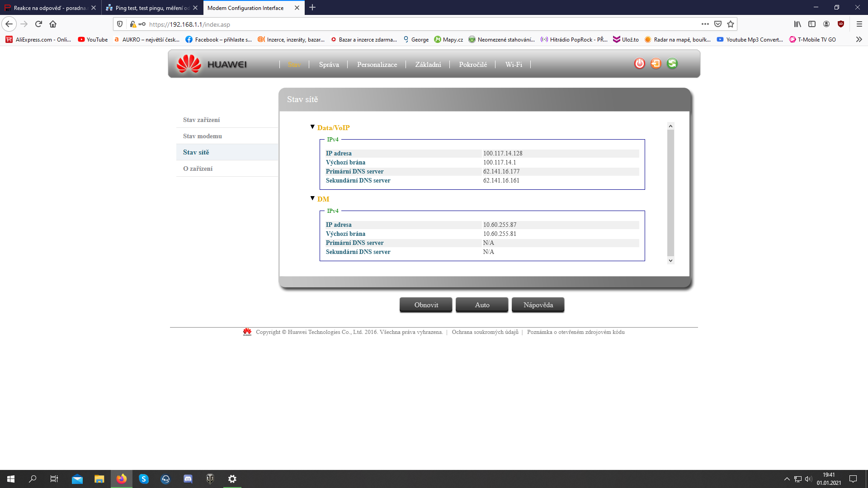Open the Pokročilé menu
This screenshot has height=488, width=868.
tap(473, 65)
